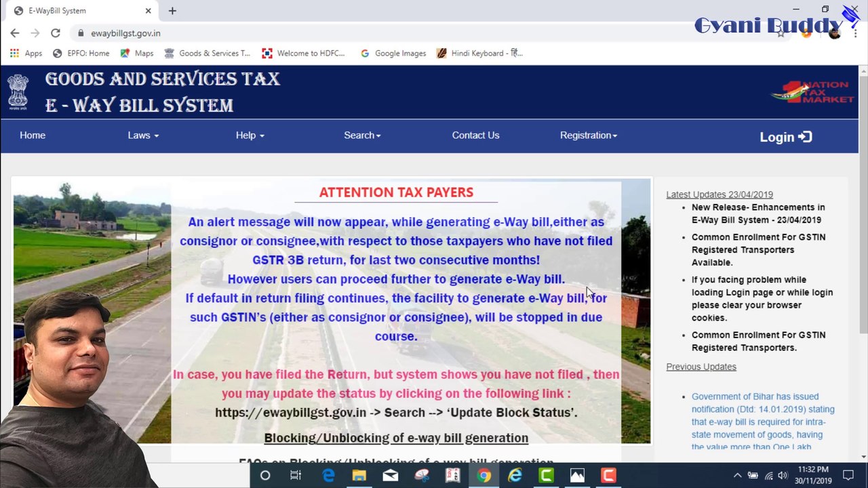Open the Apps bookmark shortcut
This screenshot has width=868, height=488.
point(26,53)
